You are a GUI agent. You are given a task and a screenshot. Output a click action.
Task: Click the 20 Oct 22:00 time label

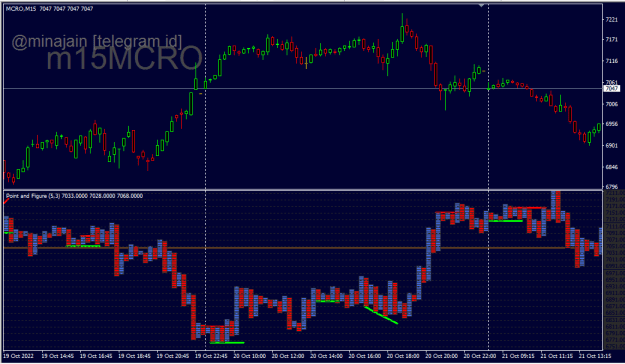click(480, 356)
